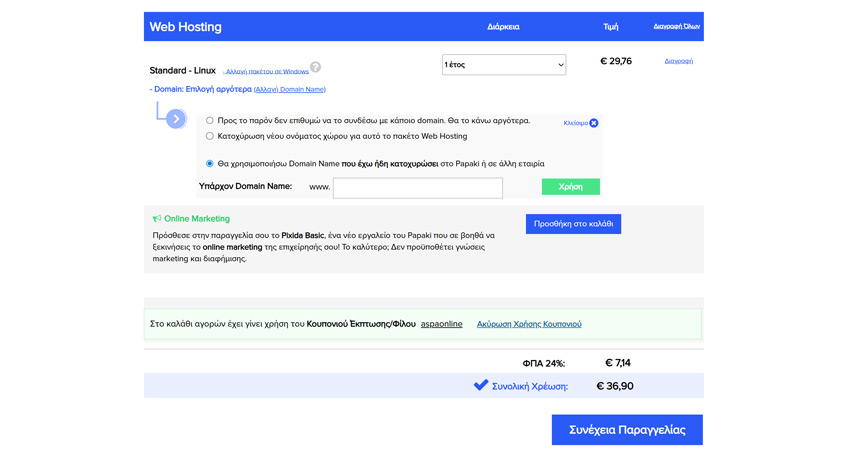Click the blue arrow circle icon
The image size is (850, 451).
point(176,119)
